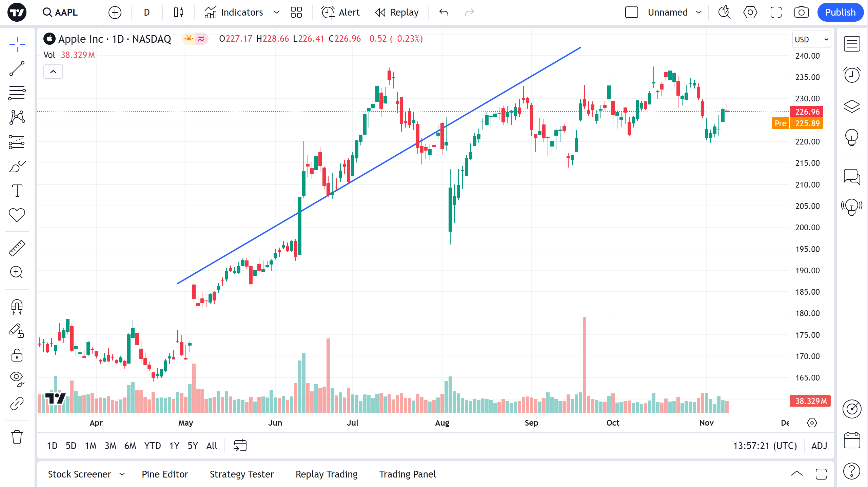
Task: Open the Watchlist panel
Action: pos(852,44)
